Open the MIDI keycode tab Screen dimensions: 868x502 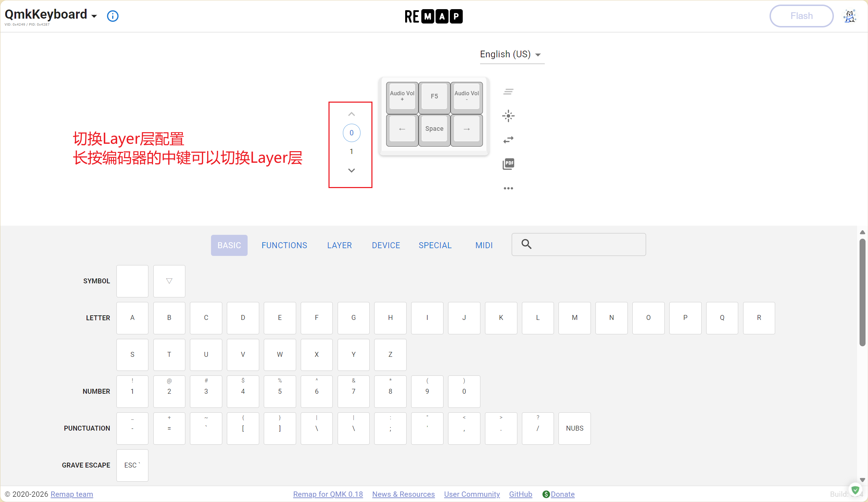(x=484, y=245)
